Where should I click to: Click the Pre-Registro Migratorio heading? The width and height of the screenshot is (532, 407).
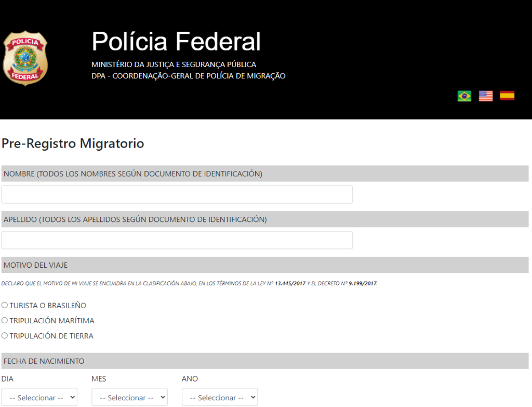(x=73, y=143)
